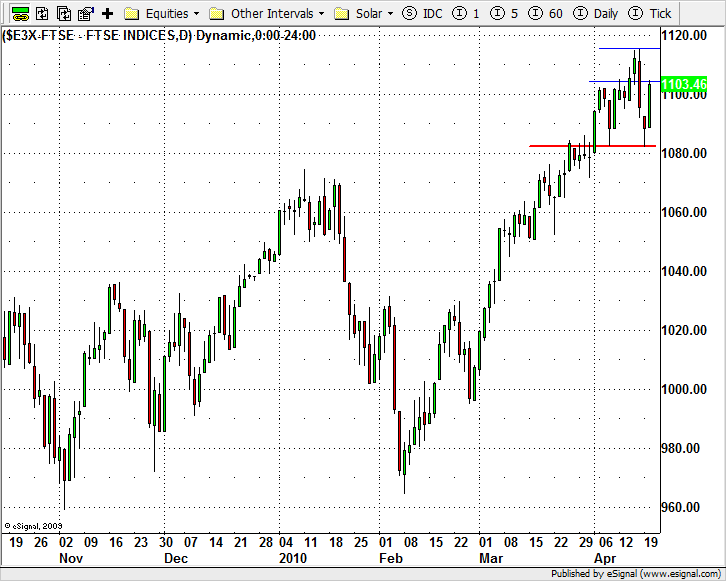Click the 28 date label
This screenshot has width=726, height=581.
(x=266, y=542)
